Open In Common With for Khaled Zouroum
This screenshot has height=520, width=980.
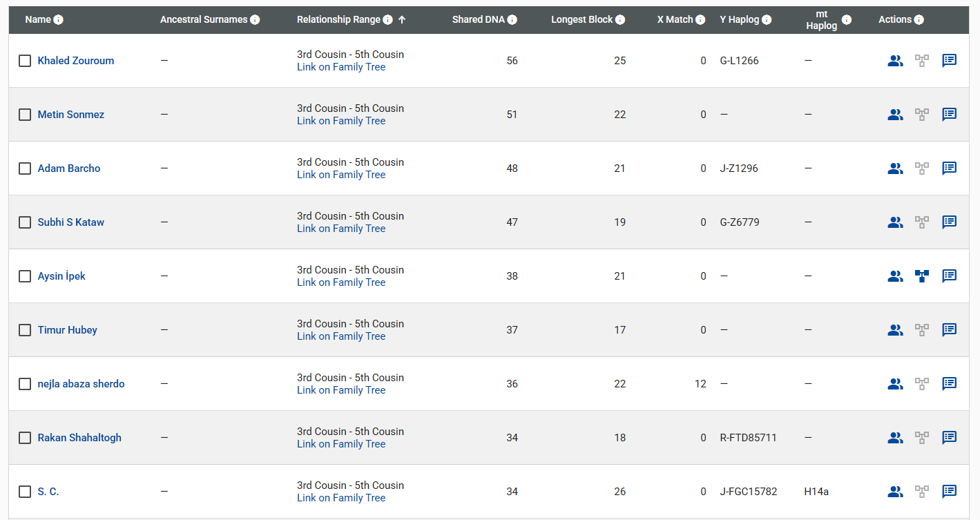(x=895, y=61)
